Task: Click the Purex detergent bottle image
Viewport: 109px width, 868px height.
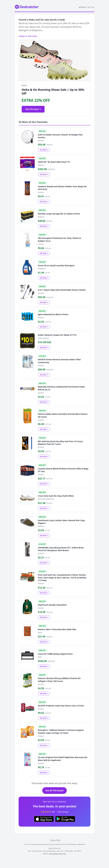Action: click(27, 267)
